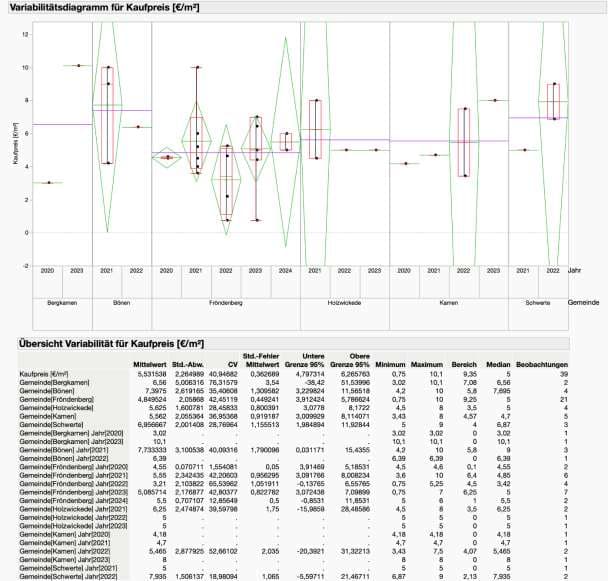Collapse the Übersicht Variabilität für Kaufpreis section
The height and width of the screenshot is (581, 608).
coord(111,344)
